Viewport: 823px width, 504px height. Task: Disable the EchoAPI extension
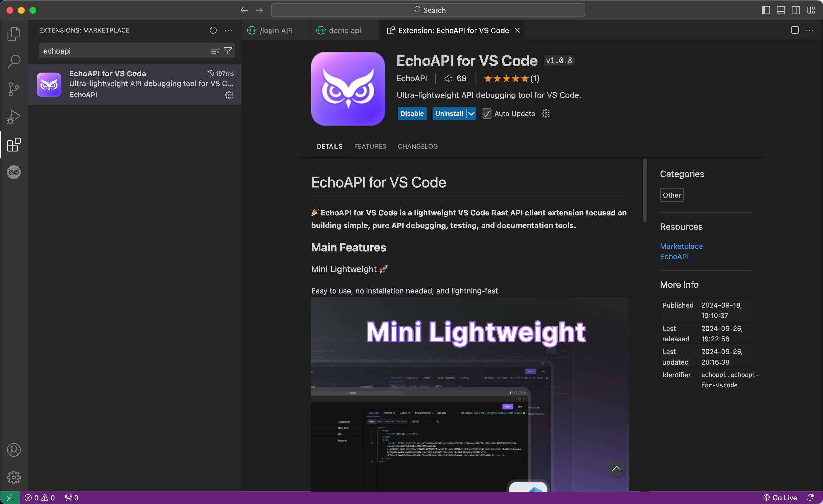pos(412,113)
